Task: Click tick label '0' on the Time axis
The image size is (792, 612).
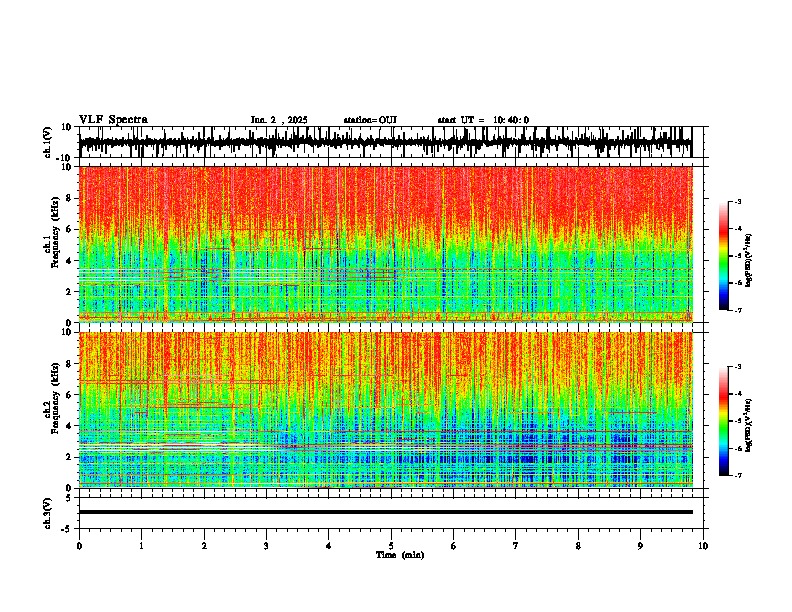Action: point(79,546)
